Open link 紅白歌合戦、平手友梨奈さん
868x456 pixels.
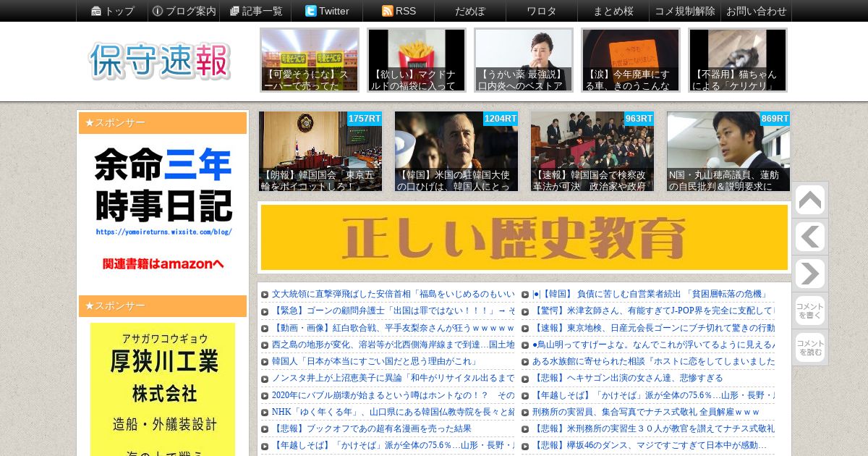click(393, 328)
